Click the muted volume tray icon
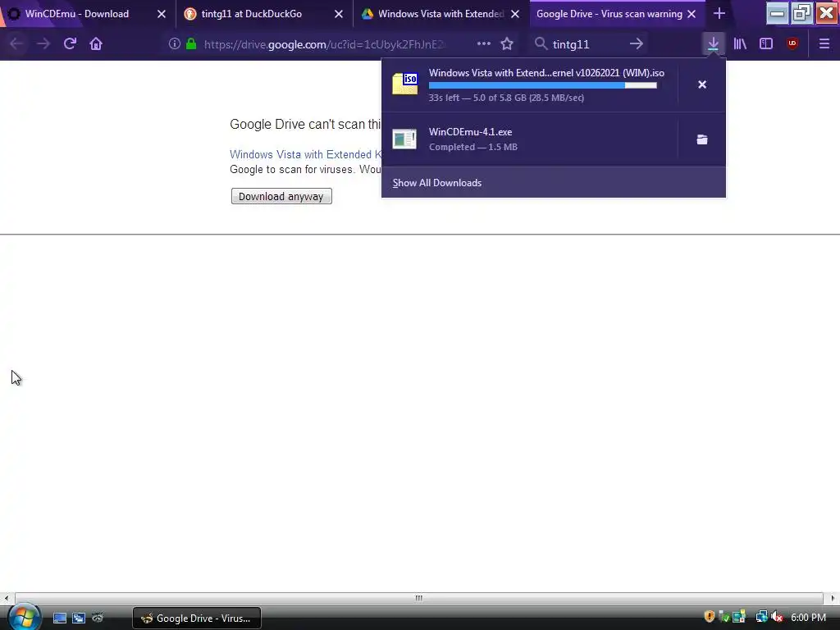 point(777,617)
